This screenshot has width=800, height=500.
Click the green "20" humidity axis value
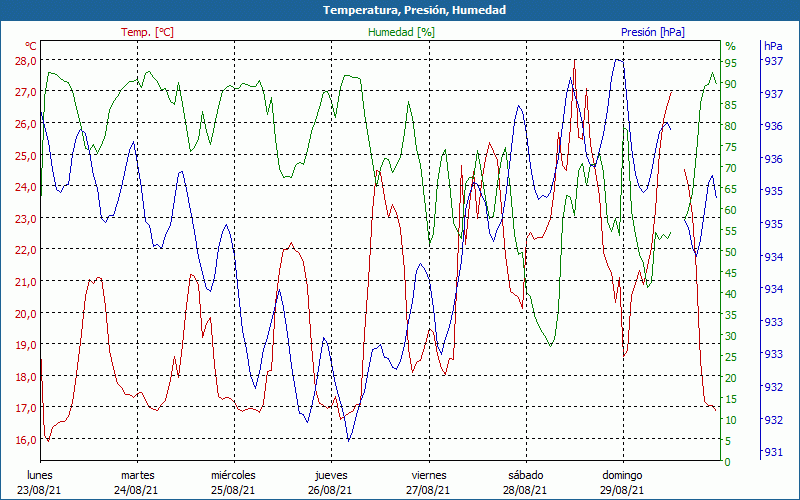point(731,378)
